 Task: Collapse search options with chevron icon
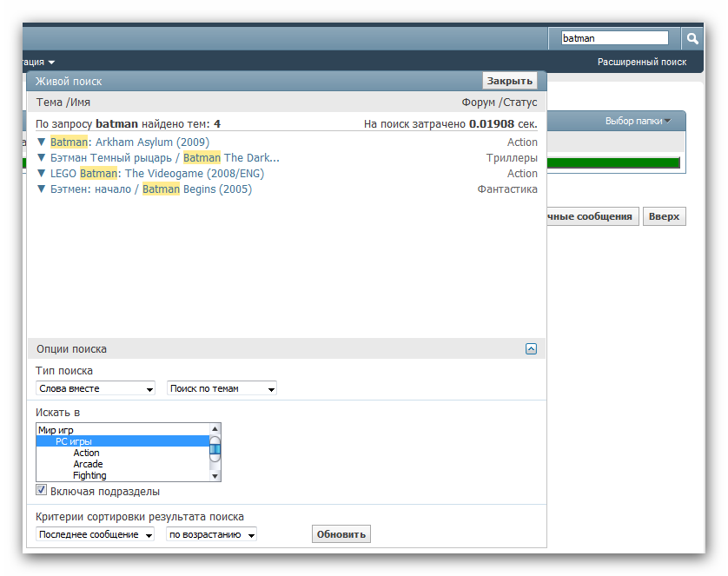click(x=531, y=348)
